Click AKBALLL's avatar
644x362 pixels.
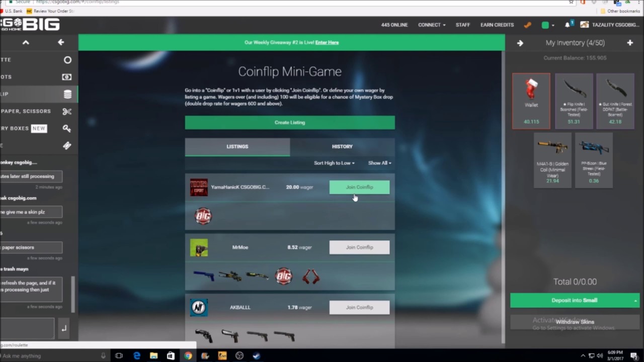[199, 307]
